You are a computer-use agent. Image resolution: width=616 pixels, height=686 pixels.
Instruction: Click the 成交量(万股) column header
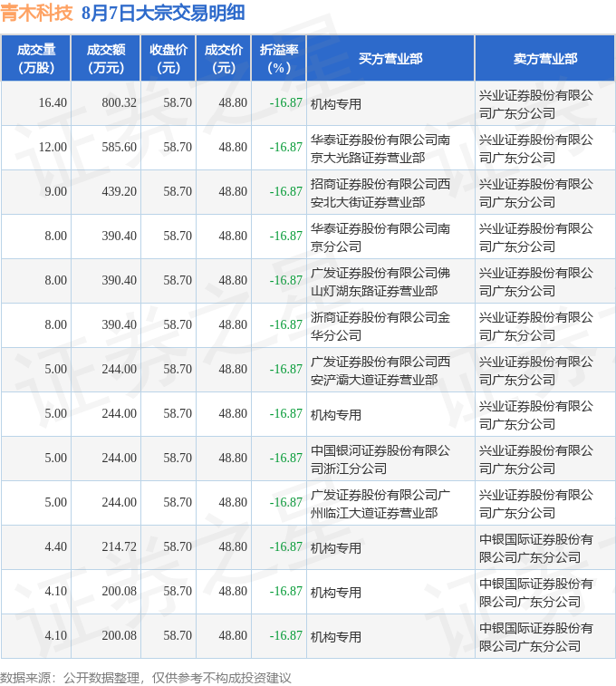[x=36, y=59]
